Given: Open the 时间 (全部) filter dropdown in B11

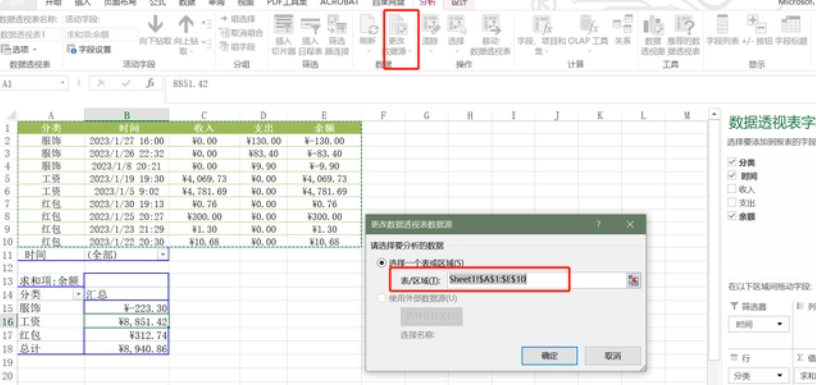Looking at the screenshot, I should 163,255.
